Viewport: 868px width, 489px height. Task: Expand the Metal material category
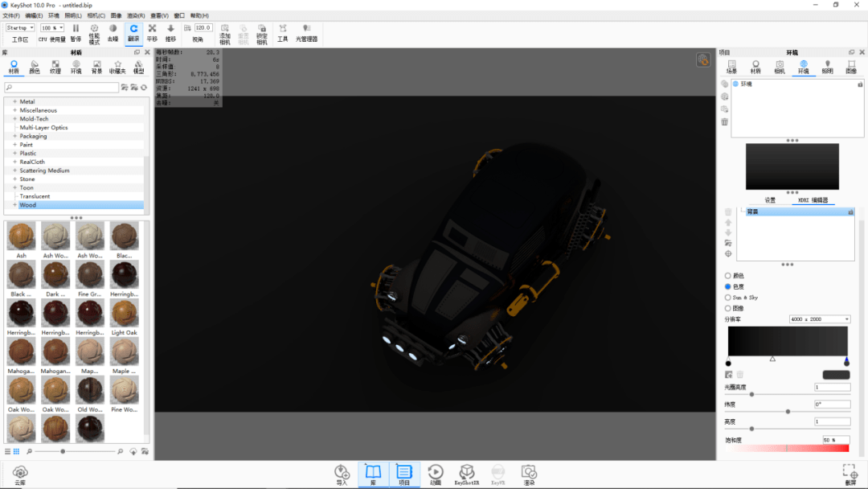(15, 102)
